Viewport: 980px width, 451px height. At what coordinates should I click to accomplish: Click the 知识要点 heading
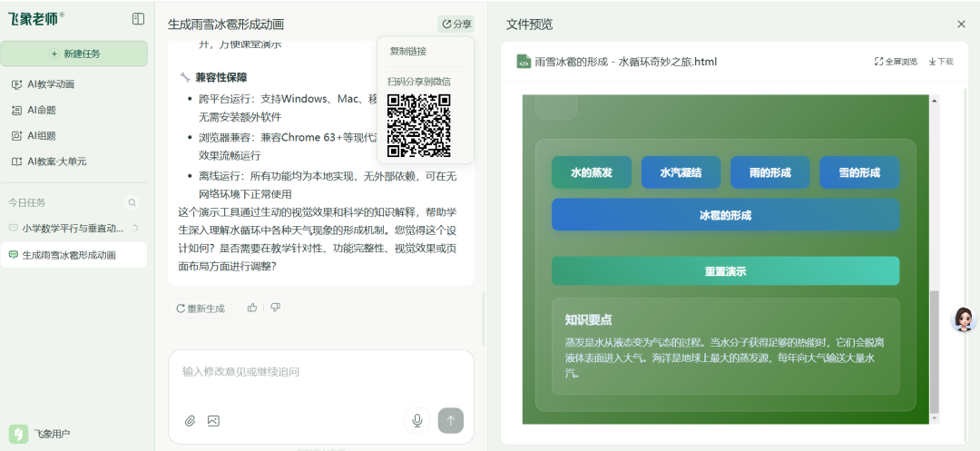588,319
